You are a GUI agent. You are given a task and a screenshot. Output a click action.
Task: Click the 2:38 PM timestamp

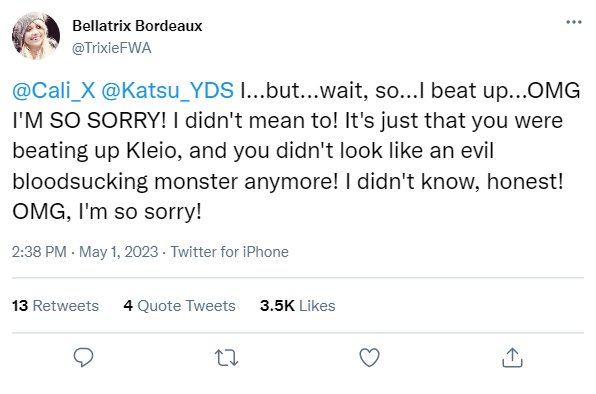click(x=39, y=252)
